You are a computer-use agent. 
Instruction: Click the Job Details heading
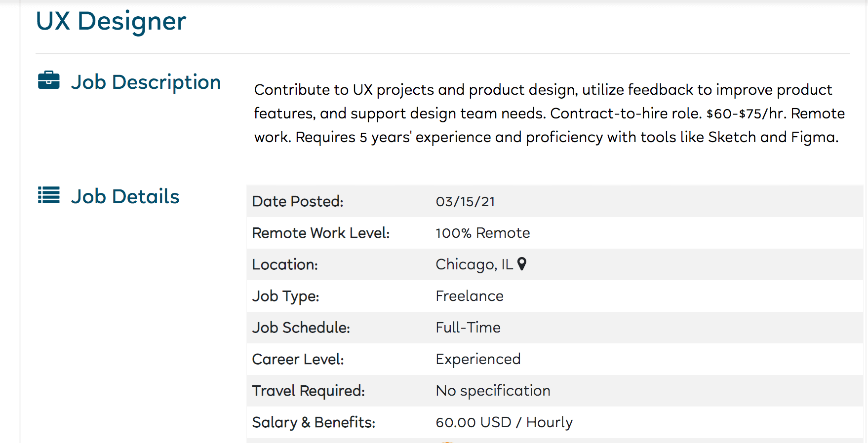click(x=125, y=196)
